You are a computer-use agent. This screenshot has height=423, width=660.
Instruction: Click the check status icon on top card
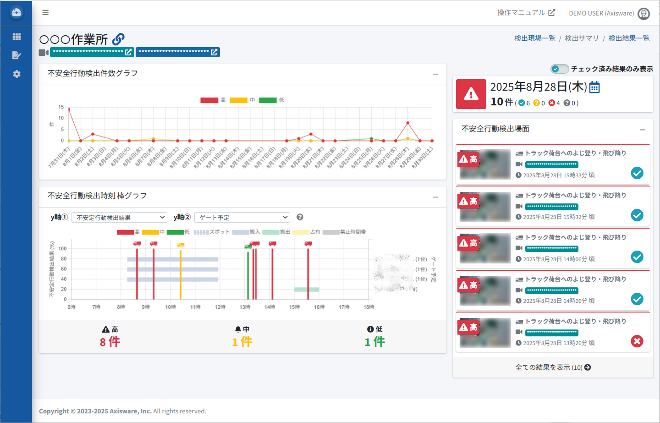pos(637,173)
